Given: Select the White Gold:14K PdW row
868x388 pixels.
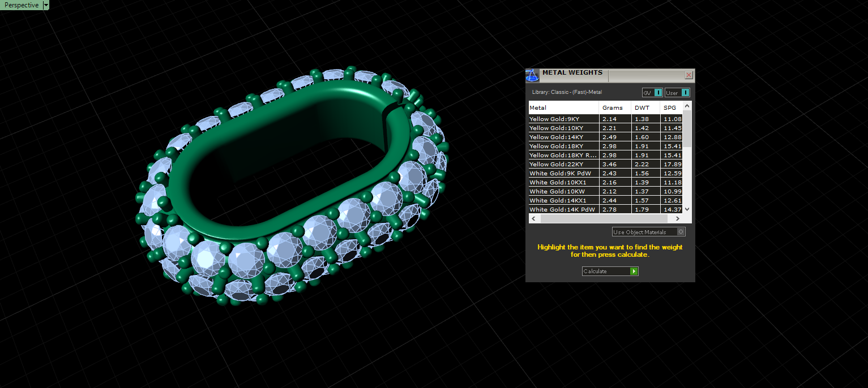Looking at the screenshot, I should (x=605, y=209).
